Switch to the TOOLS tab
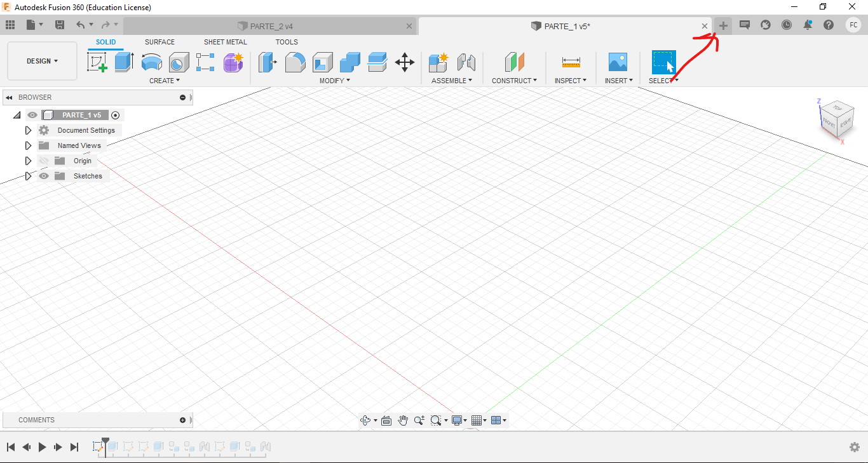This screenshot has height=463, width=868. coord(287,42)
